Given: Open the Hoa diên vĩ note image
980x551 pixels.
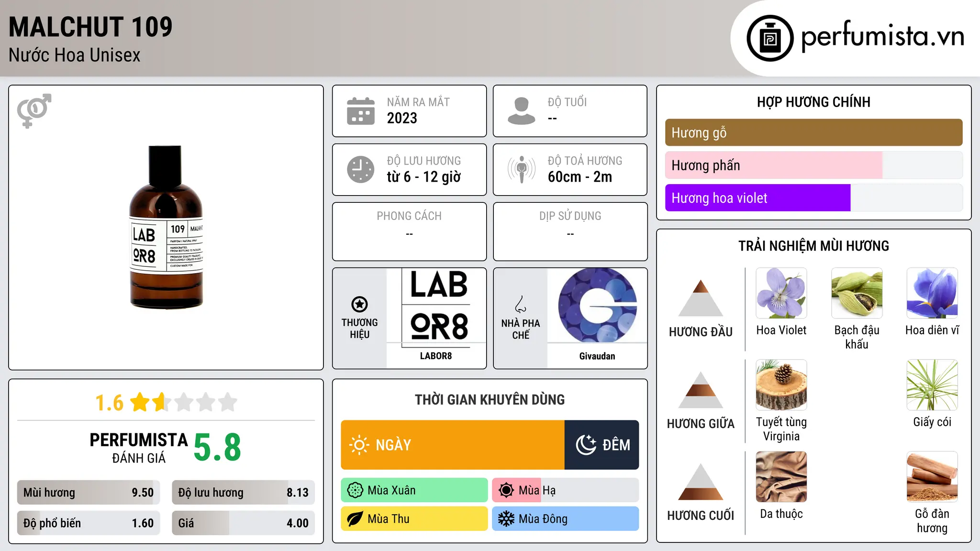Looking at the screenshot, I should point(932,293).
